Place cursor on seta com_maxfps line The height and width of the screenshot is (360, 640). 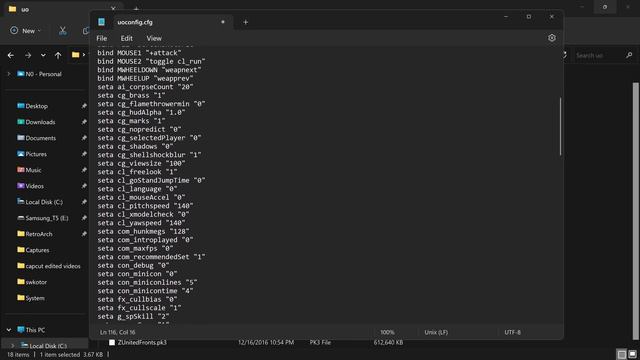point(135,248)
